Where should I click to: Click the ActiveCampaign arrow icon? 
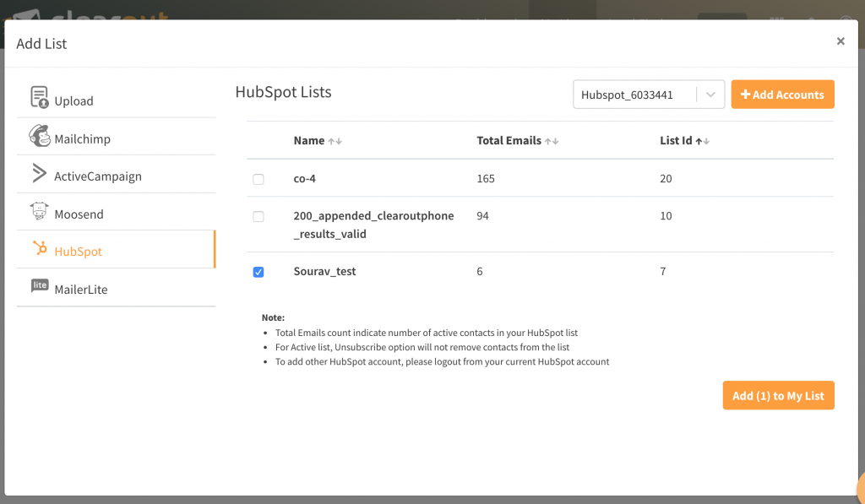(x=39, y=173)
